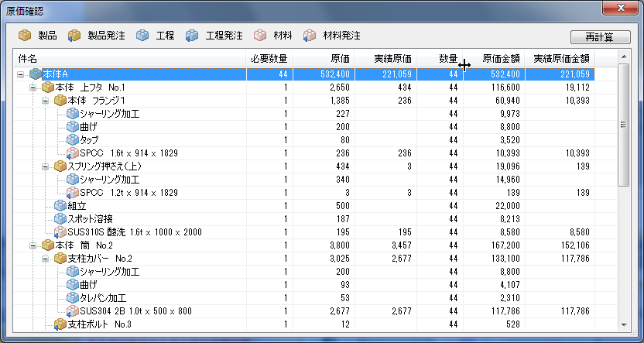Image resolution: width=644 pixels, height=343 pixels.
Task: Click the 工程発注 legend icon
Action: coord(192,36)
